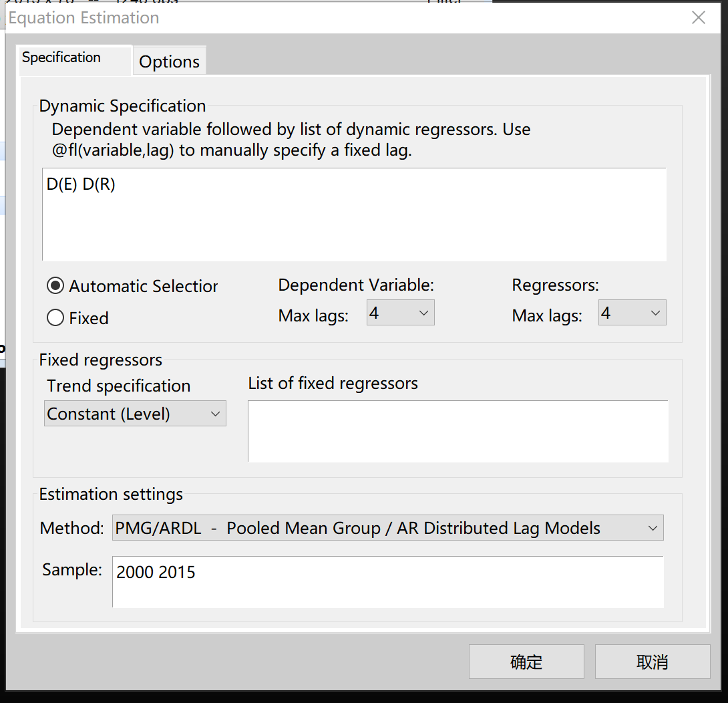The width and height of the screenshot is (728, 703).
Task: Expand the Trend specification combo box
Action: [x=135, y=414]
